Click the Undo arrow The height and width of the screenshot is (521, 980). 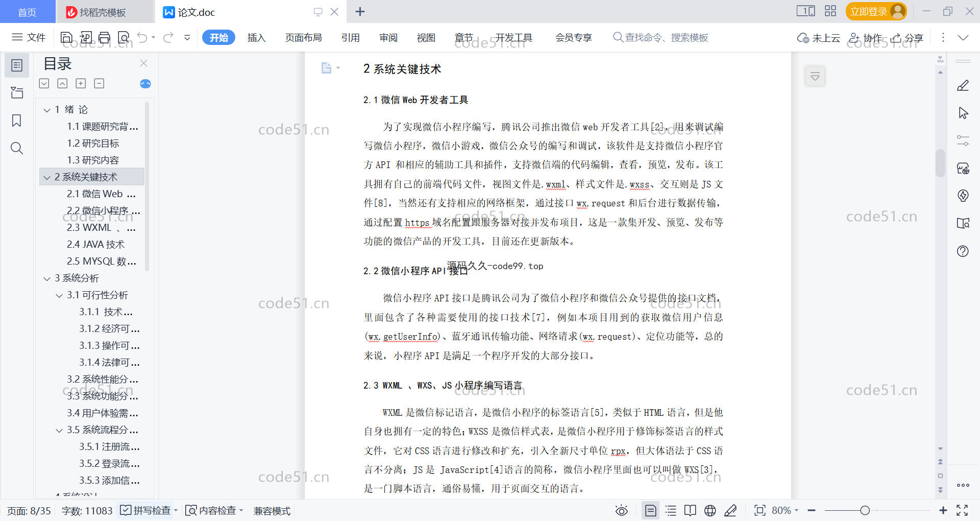[x=142, y=37]
